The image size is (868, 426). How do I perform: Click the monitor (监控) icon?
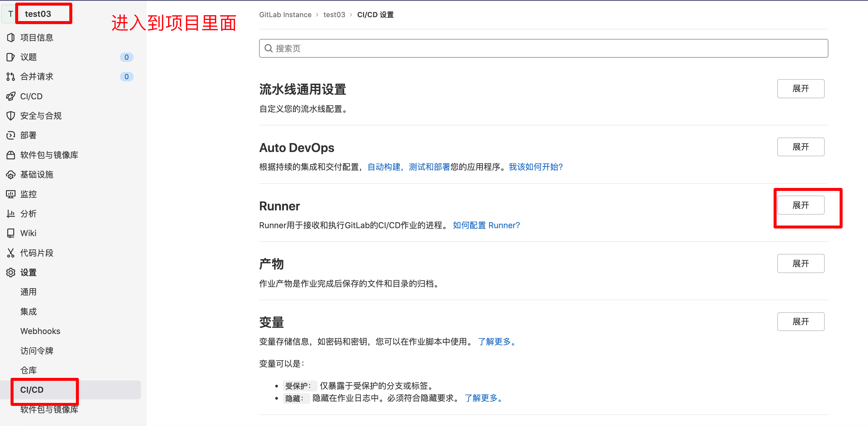11,194
